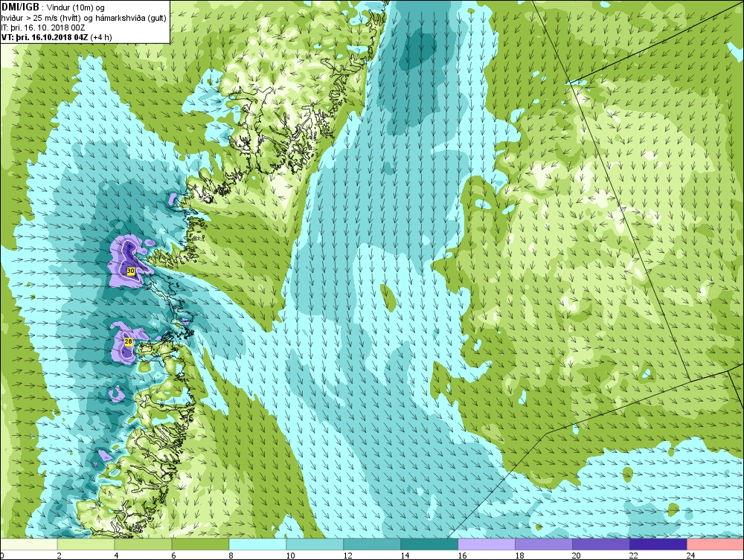This screenshot has width=744, height=560.
Task: Click scale value 0 on the legend
Action: point(2,556)
